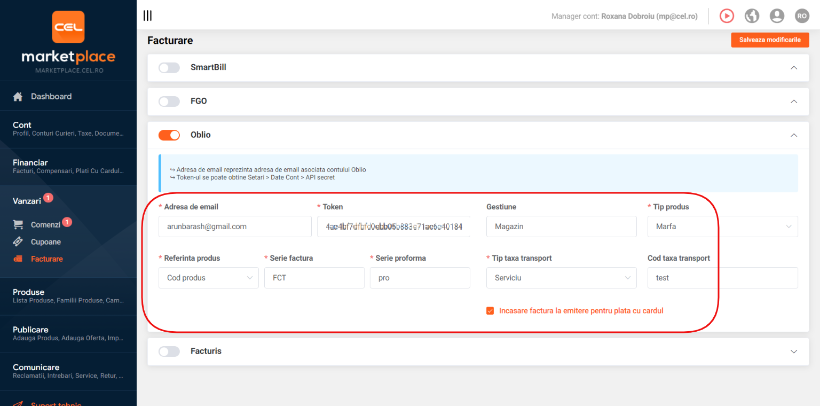The image size is (820, 406).
Task: Open the Financiar sidebar section
Action: [68, 166]
